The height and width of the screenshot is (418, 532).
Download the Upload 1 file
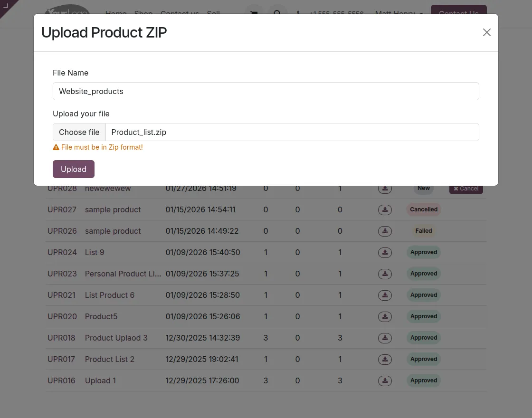click(x=385, y=380)
